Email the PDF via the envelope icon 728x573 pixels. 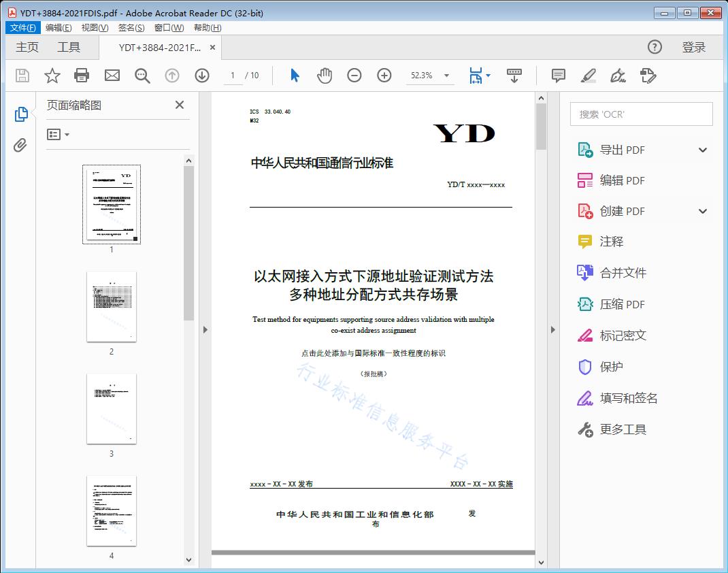pyautogui.click(x=112, y=76)
